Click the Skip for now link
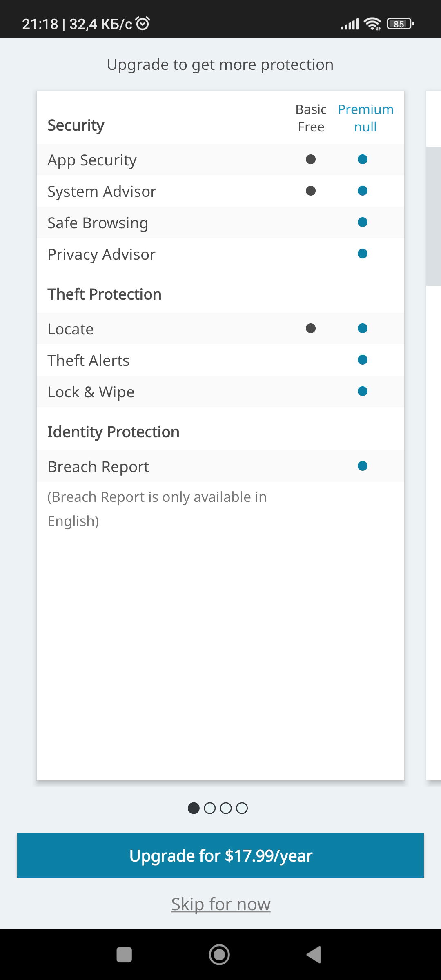The width and height of the screenshot is (441, 980). pos(220,904)
